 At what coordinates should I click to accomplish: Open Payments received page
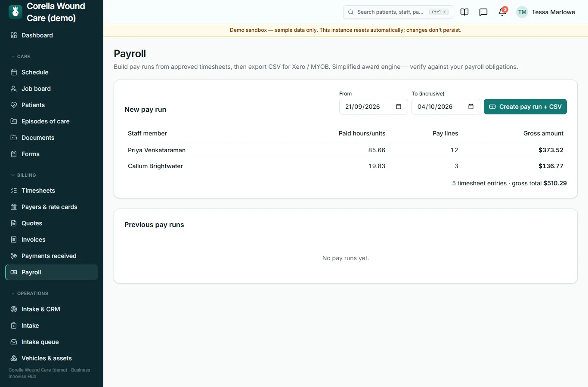pyautogui.click(x=52, y=256)
